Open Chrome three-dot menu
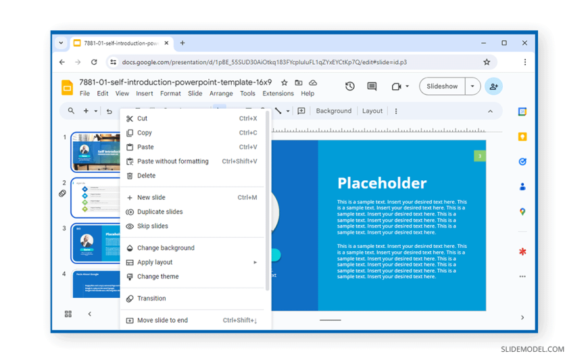 tap(525, 62)
